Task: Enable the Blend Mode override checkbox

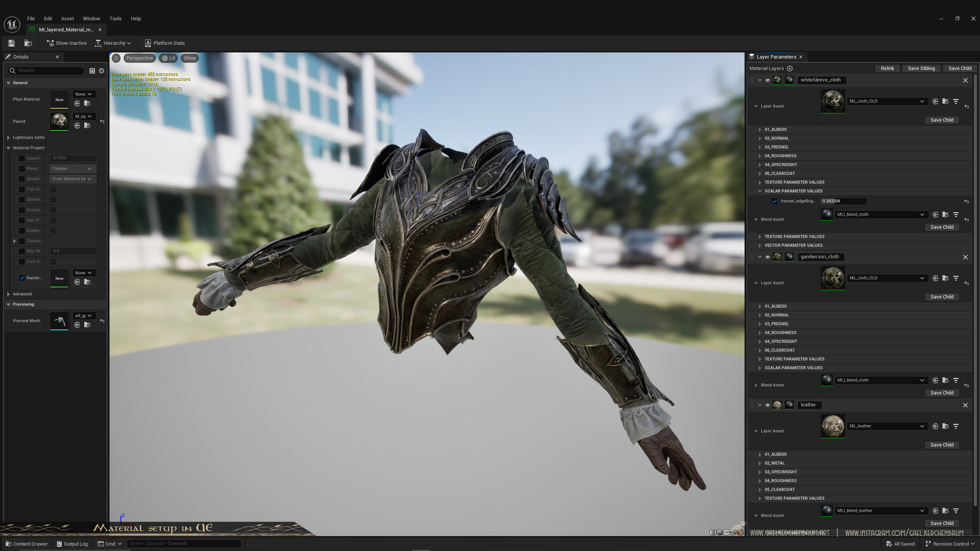Action: pos(22,169)
